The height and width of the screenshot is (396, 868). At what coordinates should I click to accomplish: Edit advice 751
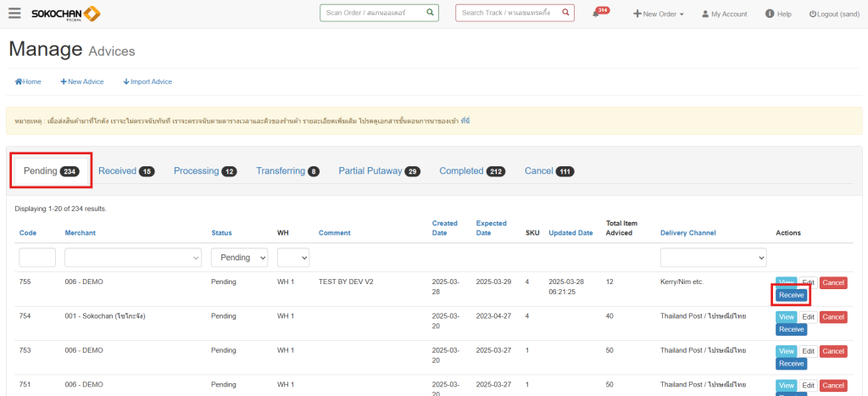pos(809,386)
